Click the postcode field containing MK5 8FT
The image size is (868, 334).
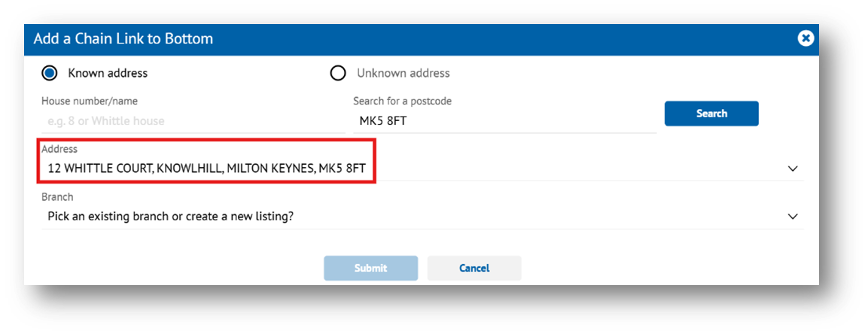[x=505, y=120]
